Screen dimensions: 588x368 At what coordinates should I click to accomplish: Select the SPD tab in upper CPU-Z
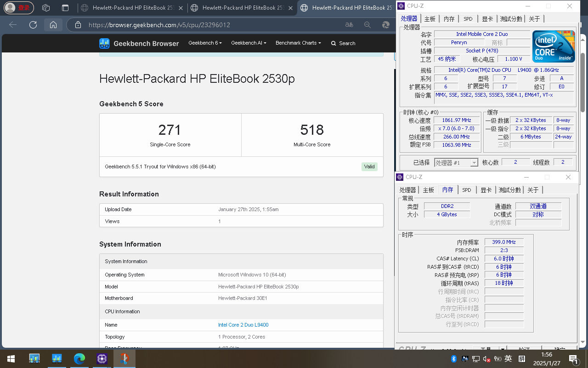468,19
